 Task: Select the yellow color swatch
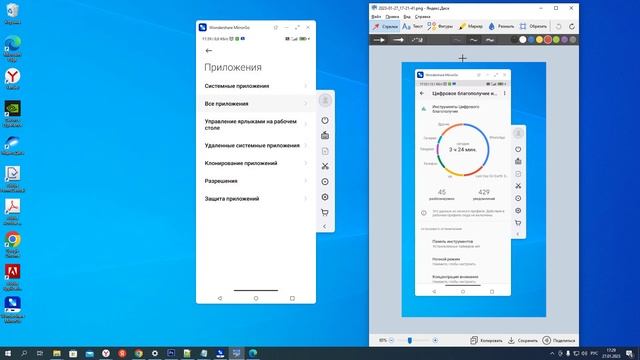[540, 40]
